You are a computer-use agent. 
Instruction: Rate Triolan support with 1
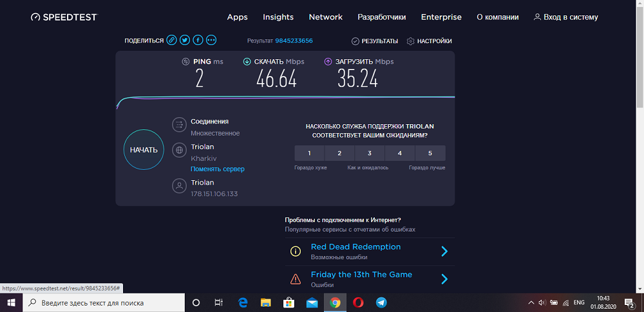click(x=310, y=153)
